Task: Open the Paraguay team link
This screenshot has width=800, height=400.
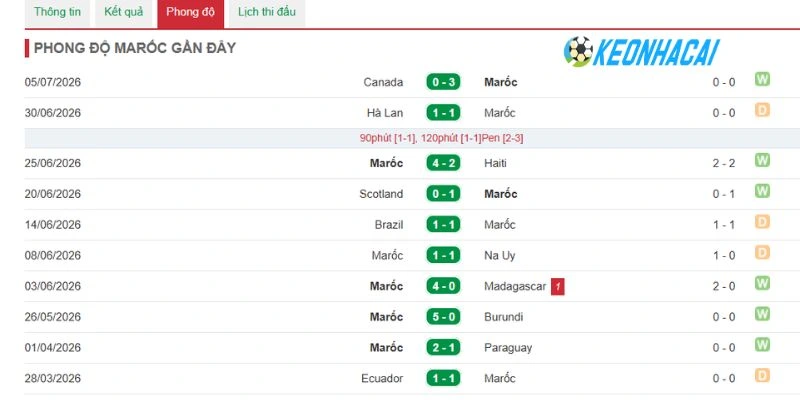Action: coord(508,348)
